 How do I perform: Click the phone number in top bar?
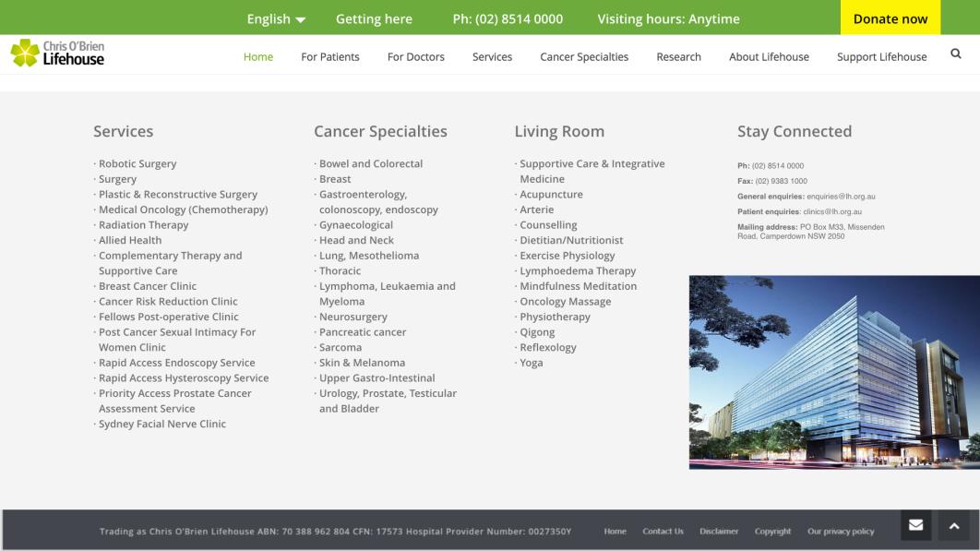[508, 18]
